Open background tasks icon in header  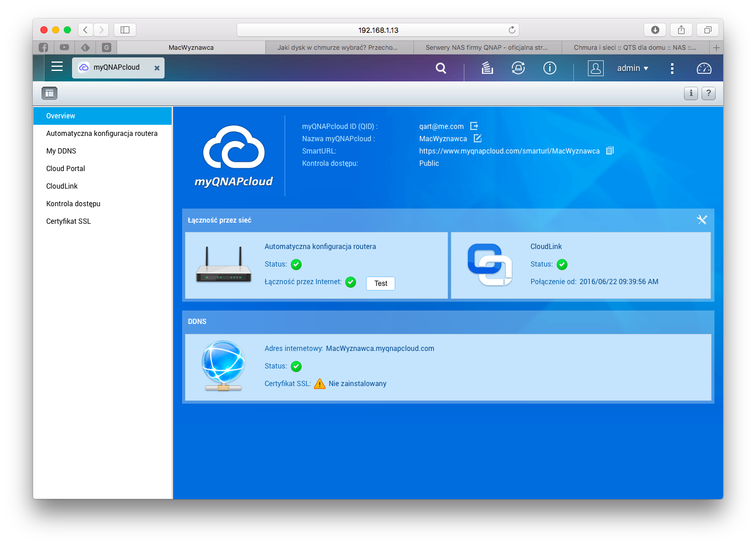(x=487, y=69)
